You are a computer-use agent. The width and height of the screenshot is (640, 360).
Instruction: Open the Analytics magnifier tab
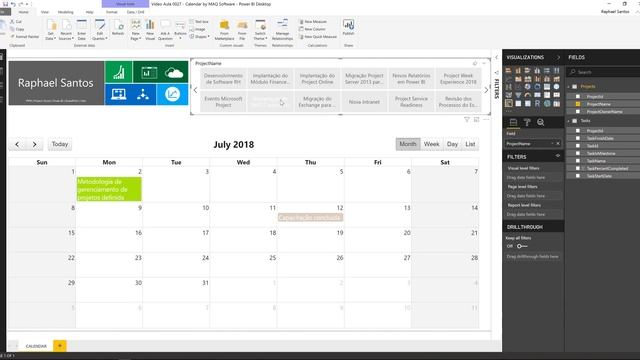click(x=541, y=122)
